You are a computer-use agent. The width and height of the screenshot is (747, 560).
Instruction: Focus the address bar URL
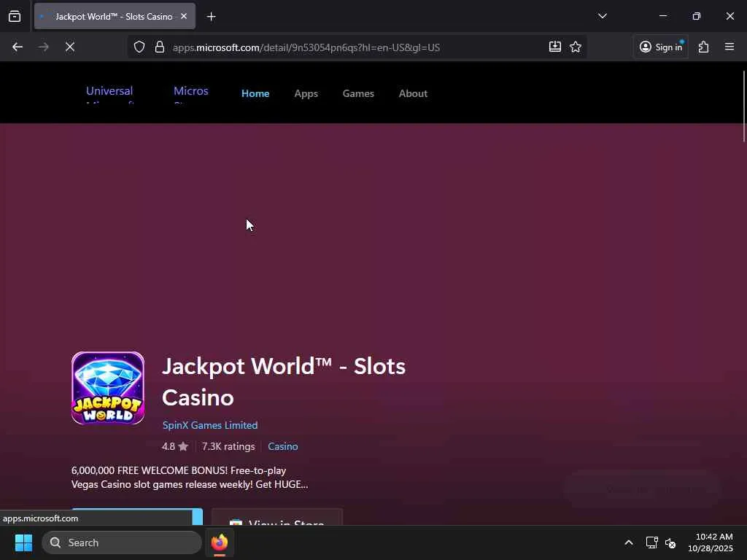click(306, 47)
